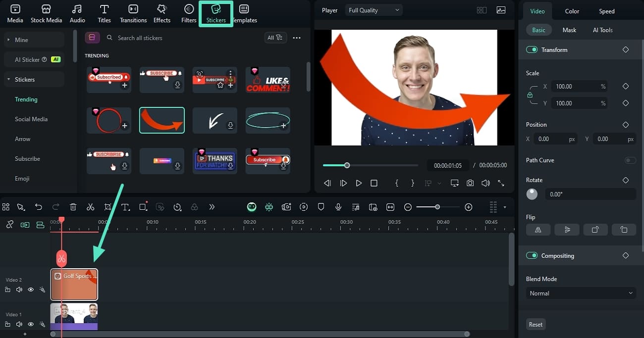Image resolution: width=644 pixels, height=338 pixels.
Task: Open the Stock Media panel
Action: click(x=46, y=13)
